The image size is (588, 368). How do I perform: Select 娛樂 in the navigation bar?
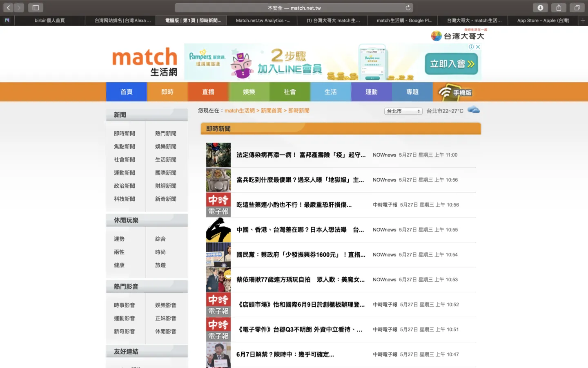pyautogui.click(x=249, y=92)
